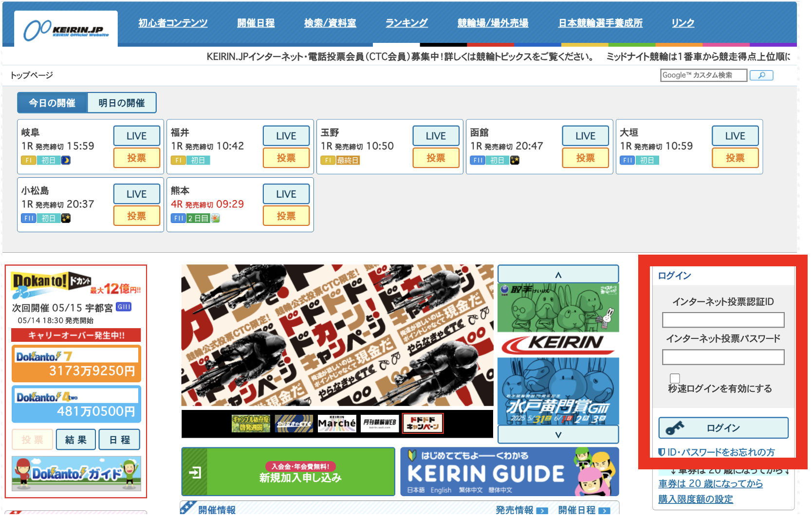This screenshot has width=812, height=519.
Task: Open the KEIRIN GUIDE banner
Action: [x=510, y=472]
